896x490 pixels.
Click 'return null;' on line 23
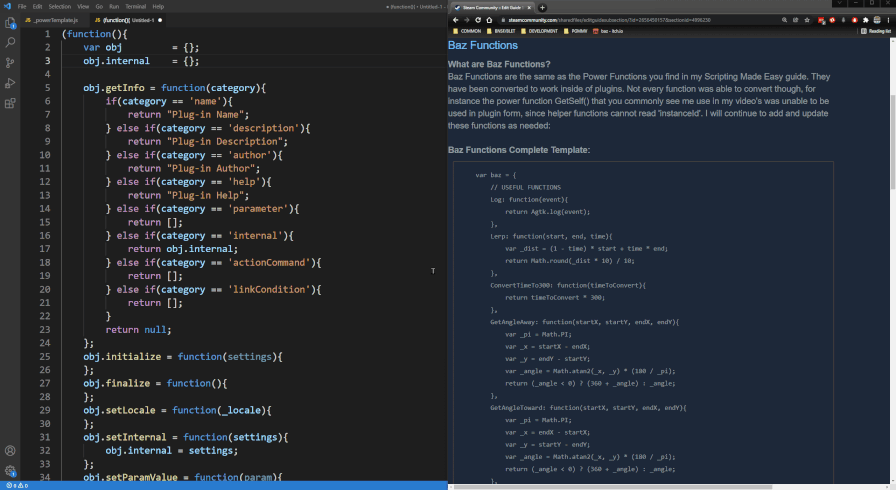pos(138,330)
